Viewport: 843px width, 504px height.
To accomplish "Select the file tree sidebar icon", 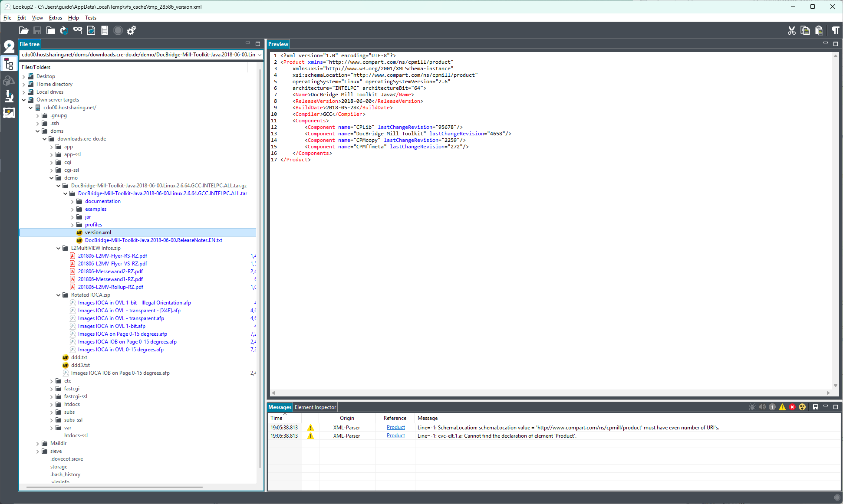I will tap(9, 64).
